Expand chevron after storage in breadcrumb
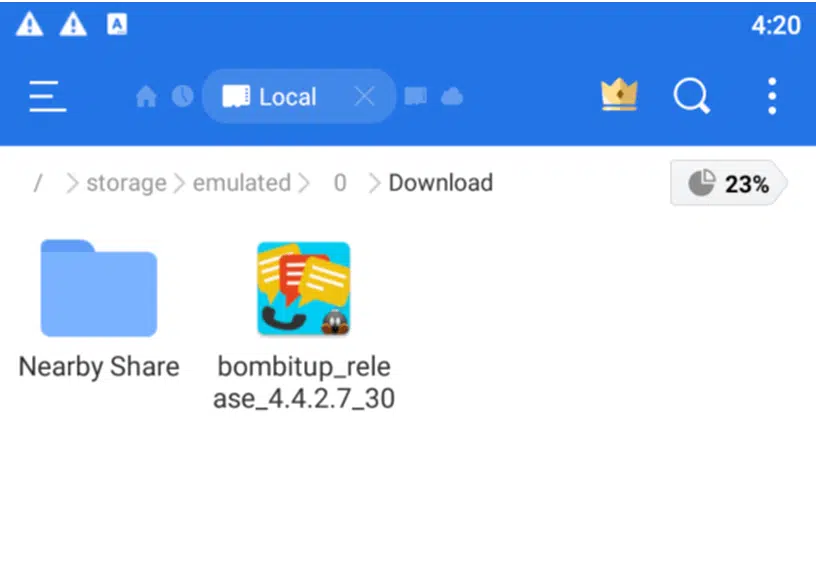The image size is (816, 576). pyautogui.click(x=179, y=183)
